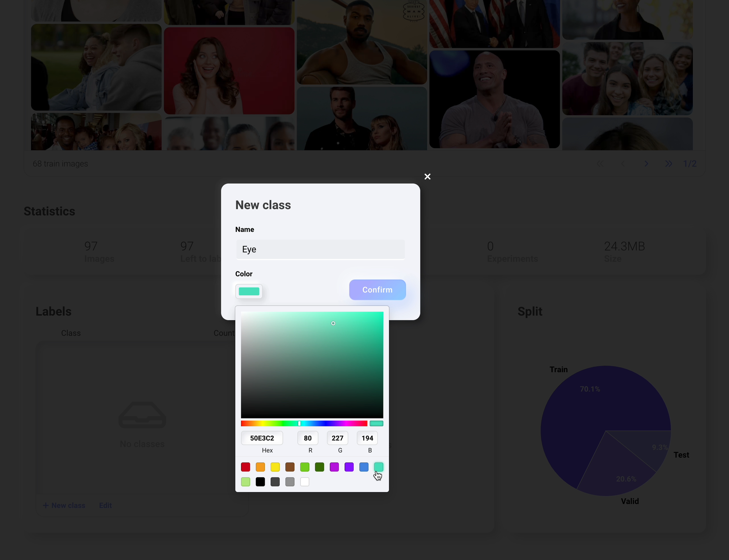Image resolution: width=729 pixels, height=560 pixels.
Task: Select the brown preset color swatch
Action: pos(290,467)
